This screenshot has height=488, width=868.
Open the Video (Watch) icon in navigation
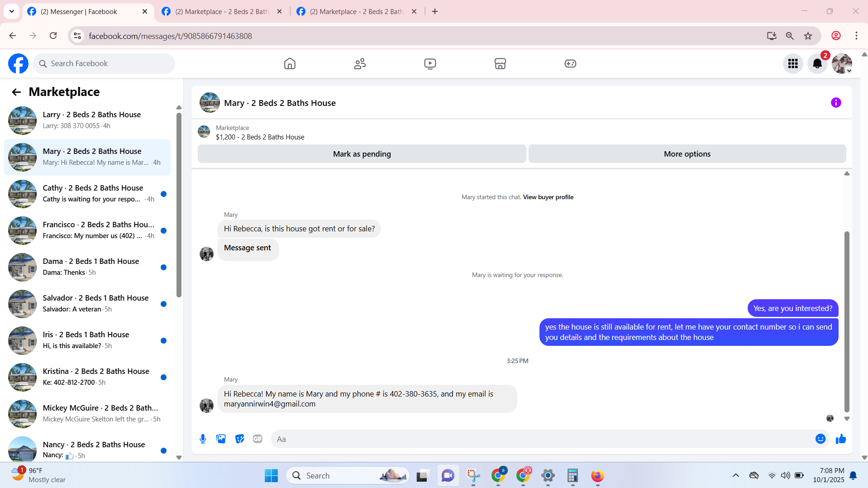(430, 64)
